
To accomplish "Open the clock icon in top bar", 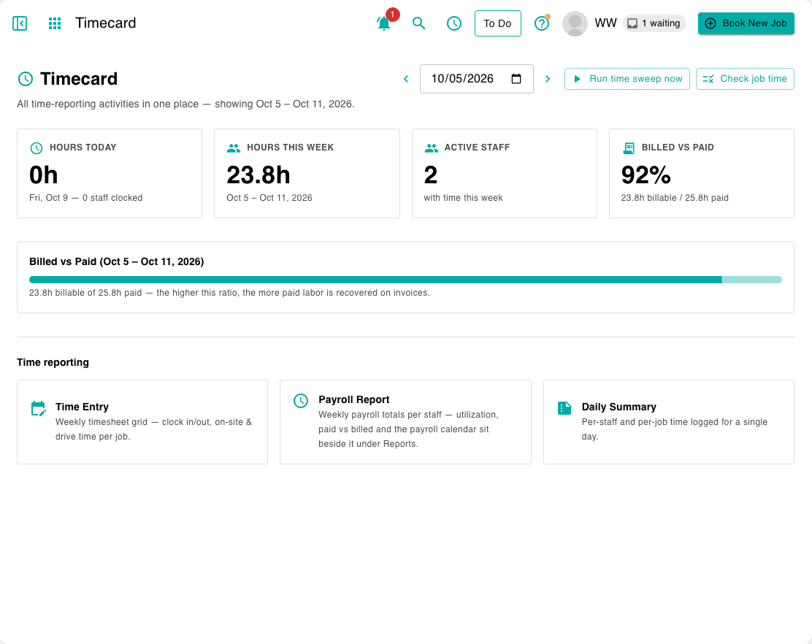I will tap(454, 23).
